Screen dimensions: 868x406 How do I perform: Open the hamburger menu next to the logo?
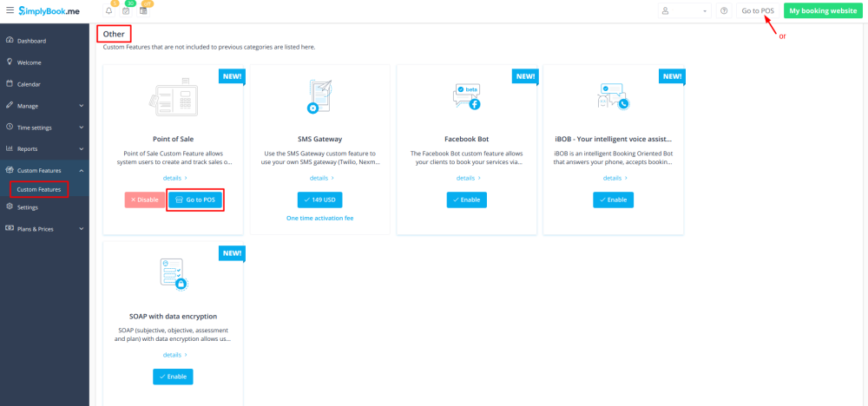click(x=10, y=10)
